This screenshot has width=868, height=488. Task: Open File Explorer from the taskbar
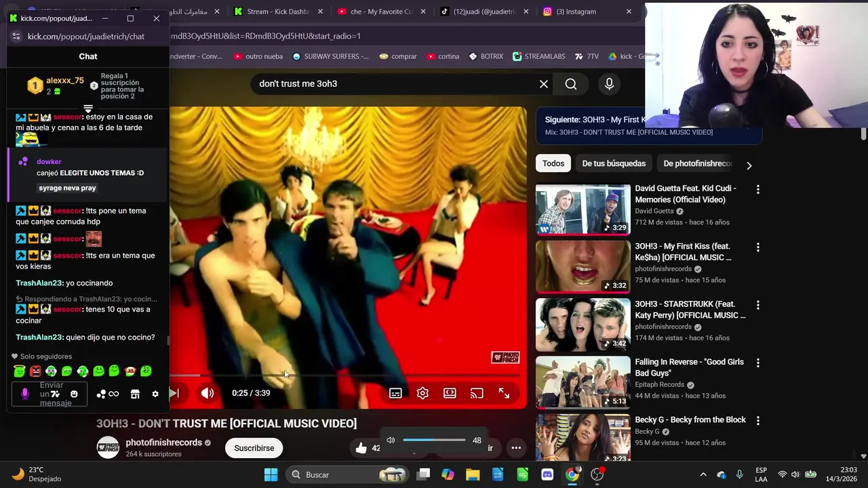pyautogui.click(x=473, y=474)
